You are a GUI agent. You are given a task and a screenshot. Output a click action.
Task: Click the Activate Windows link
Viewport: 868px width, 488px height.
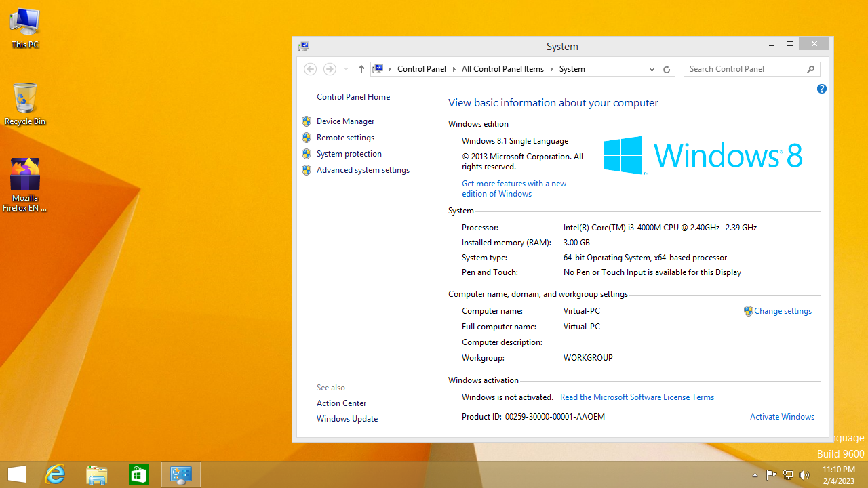click(782, 417)
